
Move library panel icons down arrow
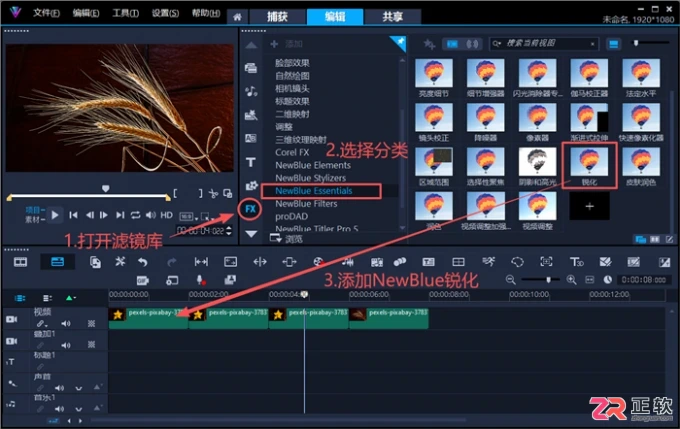[x=251, y=234]
